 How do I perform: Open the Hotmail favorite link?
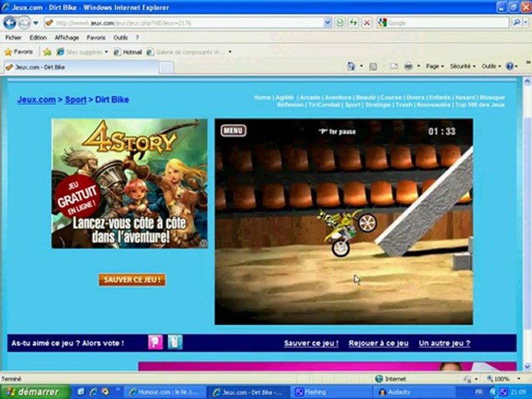[128, 52]
